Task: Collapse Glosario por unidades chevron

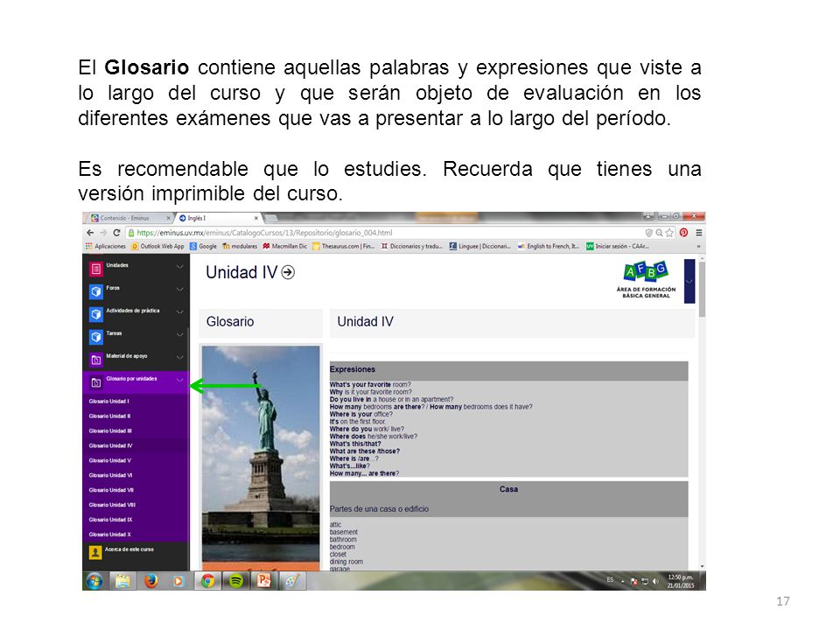Action: click(180, 380)
